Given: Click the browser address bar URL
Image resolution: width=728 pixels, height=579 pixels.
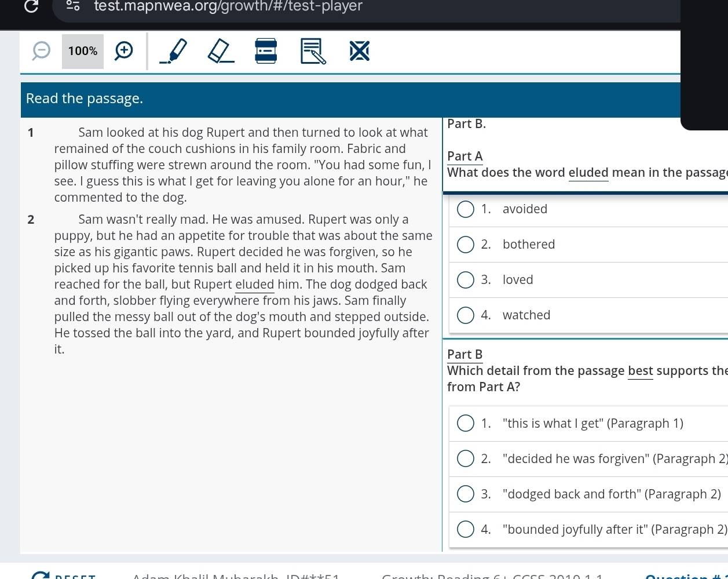Looking at the screenshot, I should coord(228,6).
